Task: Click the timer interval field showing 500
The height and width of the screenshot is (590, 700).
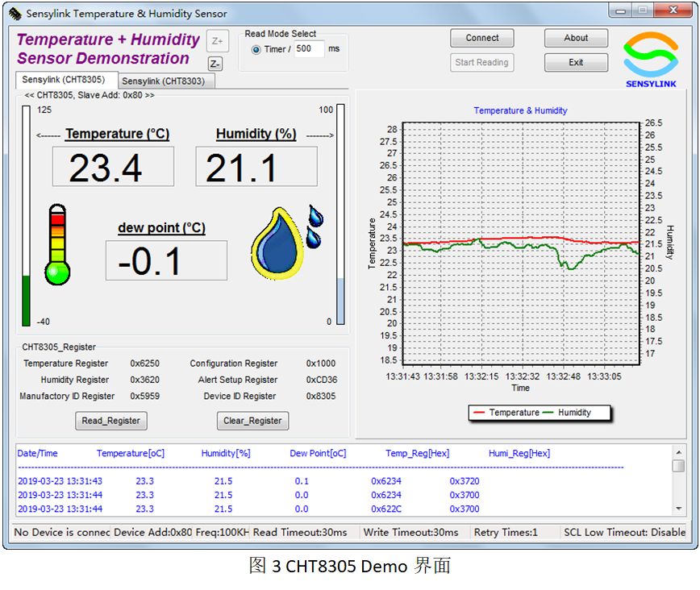Action: [x=310, y=48]
